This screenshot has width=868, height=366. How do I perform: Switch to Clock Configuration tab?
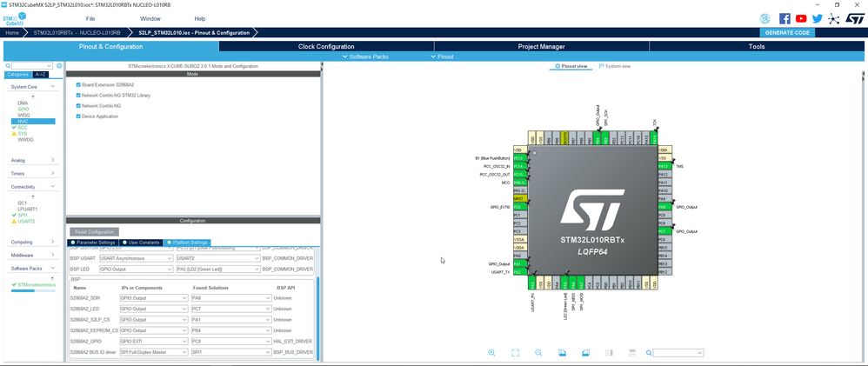(x=326, y=47)
